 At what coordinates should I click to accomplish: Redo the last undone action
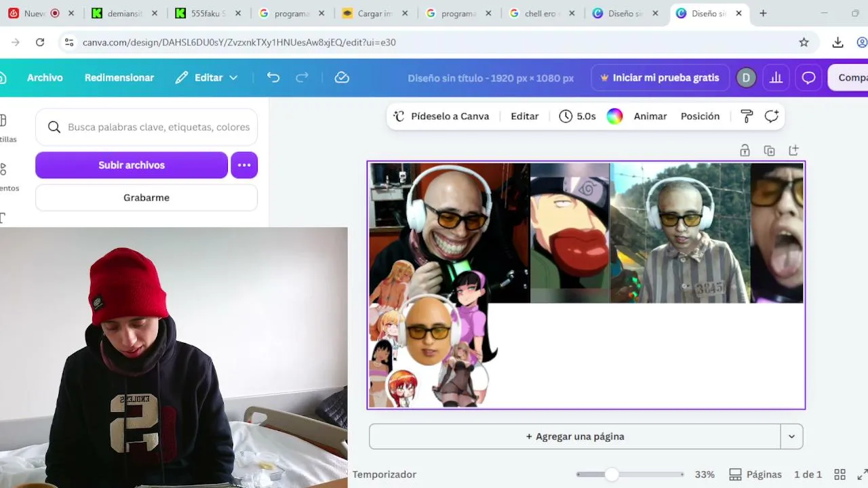302,78
